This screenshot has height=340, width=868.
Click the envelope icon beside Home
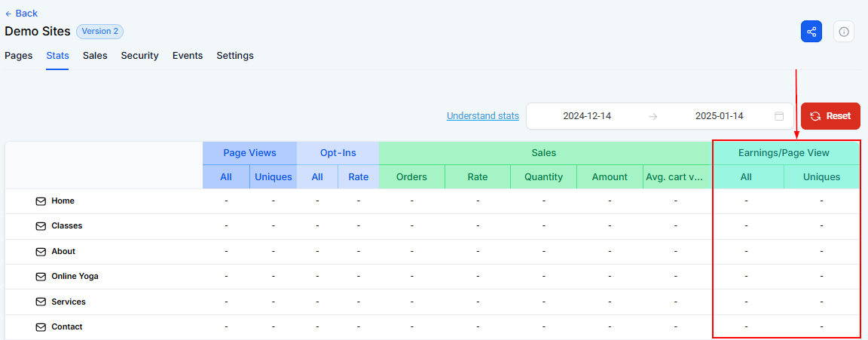coord(41,201)
